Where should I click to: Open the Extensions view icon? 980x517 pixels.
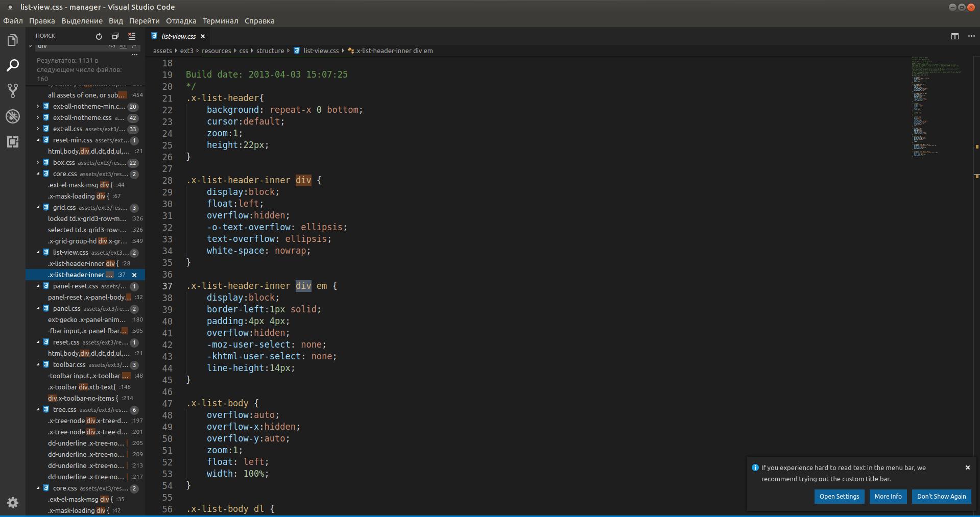click(13, 142)
